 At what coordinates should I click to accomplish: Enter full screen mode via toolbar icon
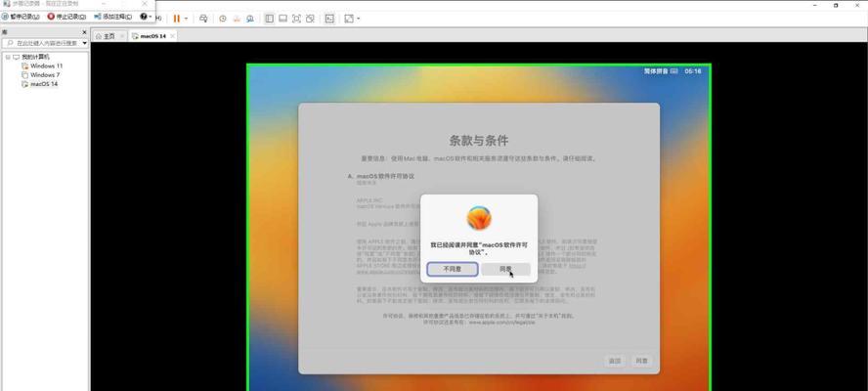(297, 19)
